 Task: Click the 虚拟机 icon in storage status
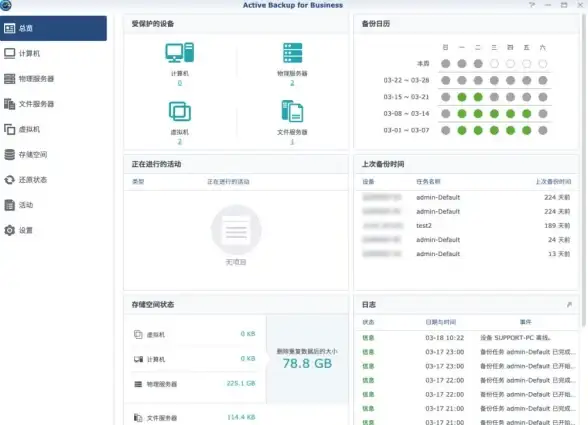tap(138, 334)
